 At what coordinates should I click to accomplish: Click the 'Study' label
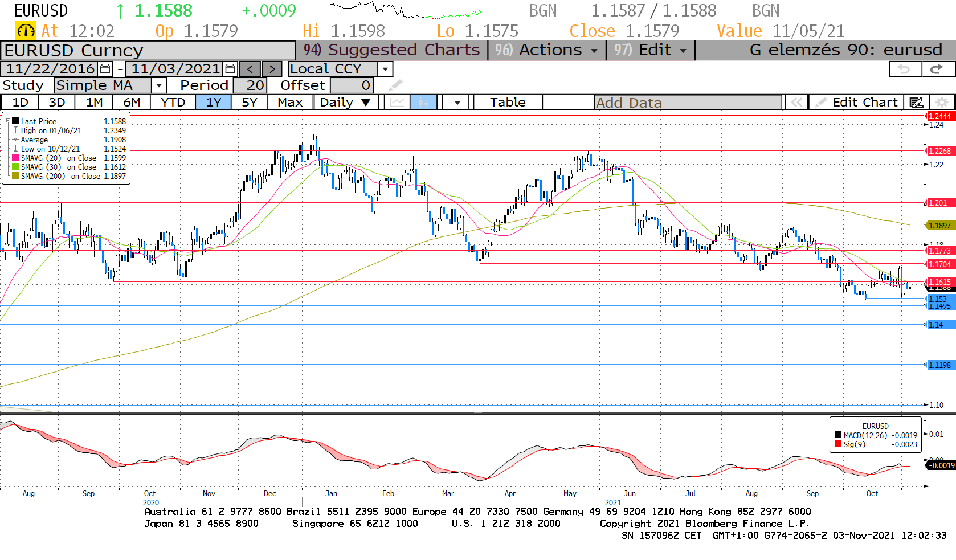tap(23, 85)
